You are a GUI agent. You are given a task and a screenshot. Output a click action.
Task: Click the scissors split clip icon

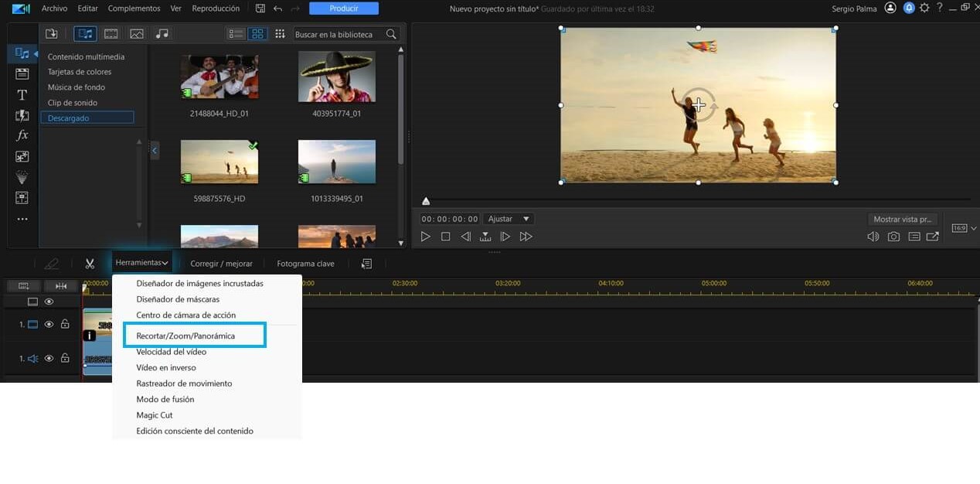[90, 264]
